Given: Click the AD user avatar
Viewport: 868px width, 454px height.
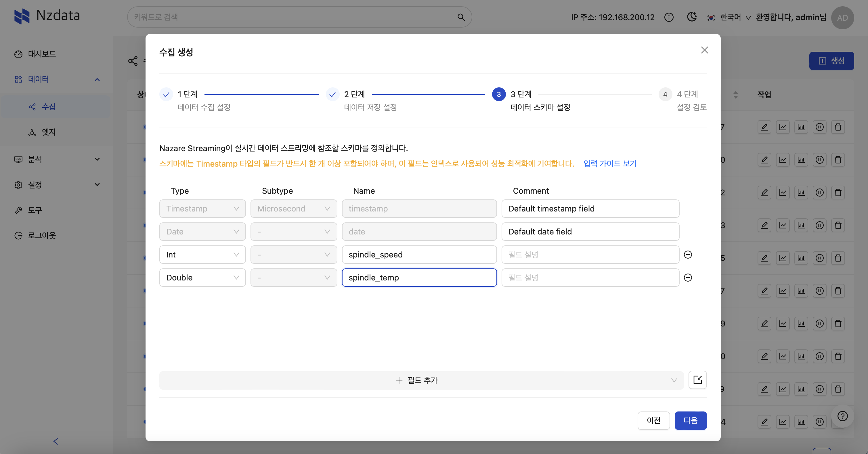Looking at the screenshot, I should 842,18.
